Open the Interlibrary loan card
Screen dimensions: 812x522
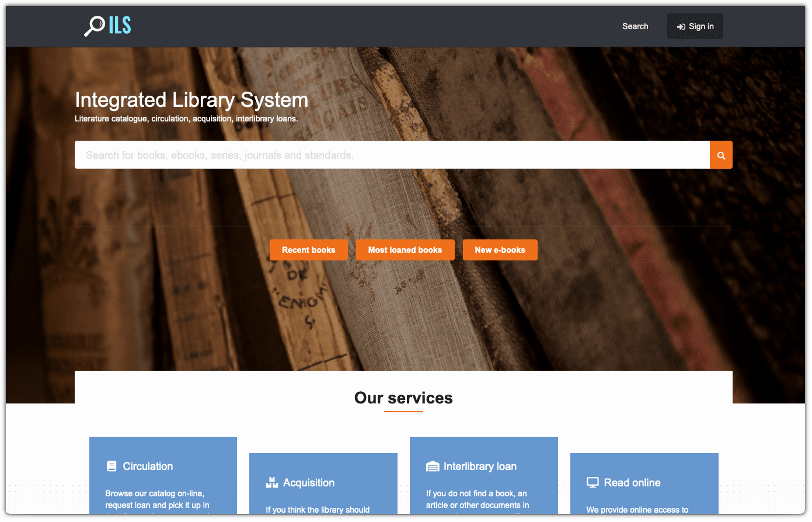click(483, 479)
